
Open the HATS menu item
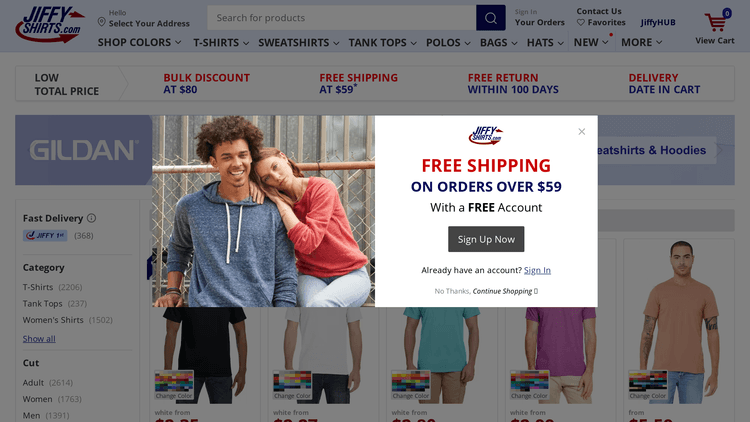pos(545,43)
